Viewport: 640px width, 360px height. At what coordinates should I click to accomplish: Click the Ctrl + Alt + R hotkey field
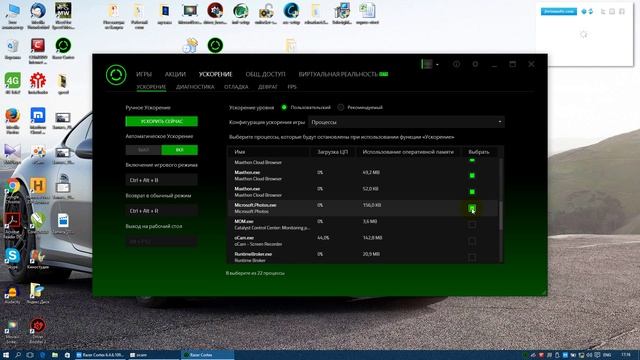pyautogui.click(x=162, y=211)
